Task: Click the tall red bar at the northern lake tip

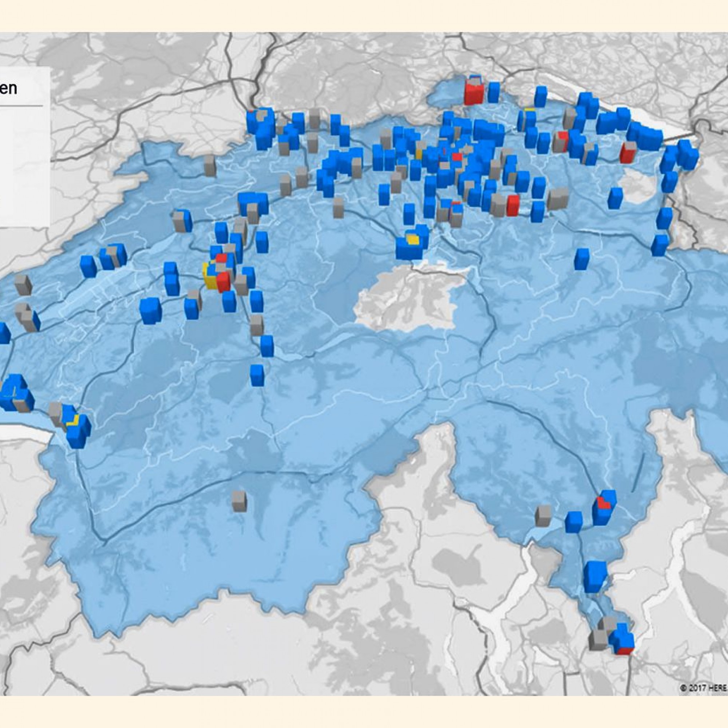Action: coord(474,92)
